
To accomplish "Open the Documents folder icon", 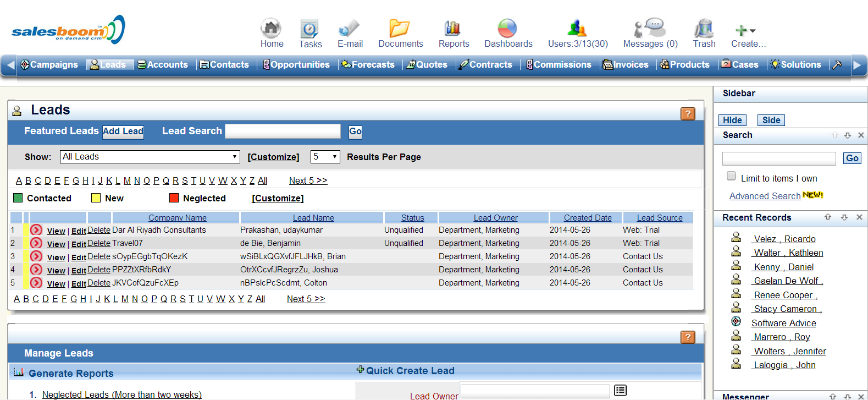I will click(x=400, y=28).
